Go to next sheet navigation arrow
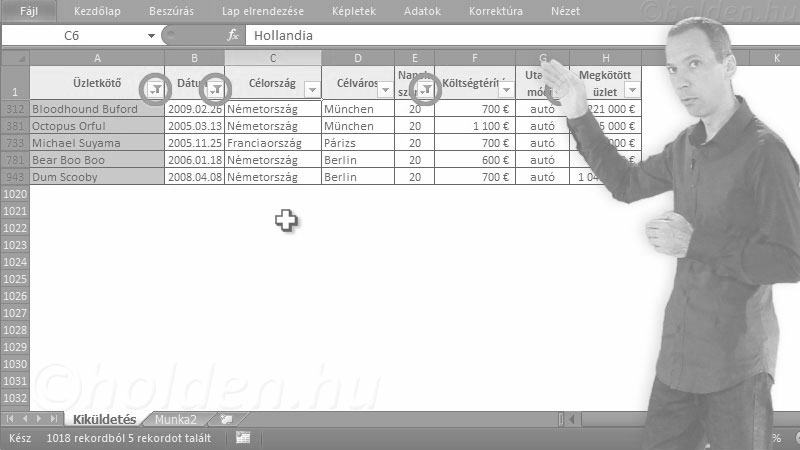 click(39, 419)
